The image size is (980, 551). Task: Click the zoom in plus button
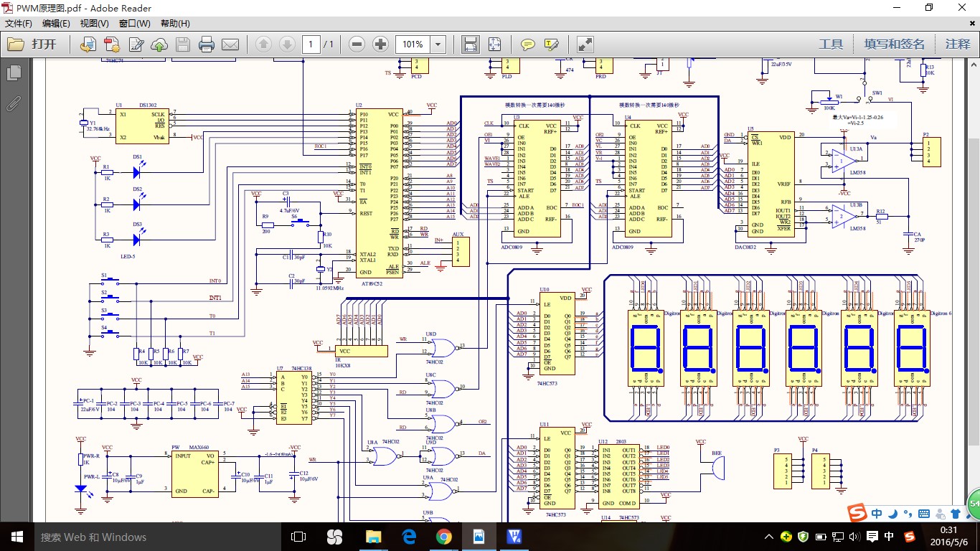tap(380, 44)
